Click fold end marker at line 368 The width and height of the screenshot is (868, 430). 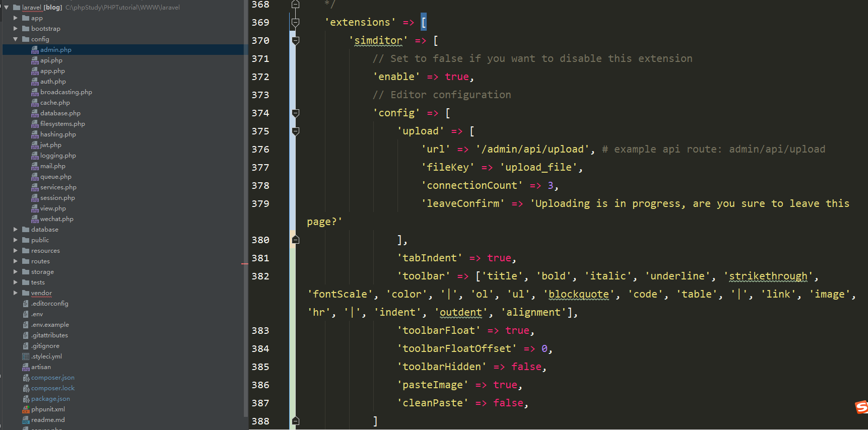point(296,4)
